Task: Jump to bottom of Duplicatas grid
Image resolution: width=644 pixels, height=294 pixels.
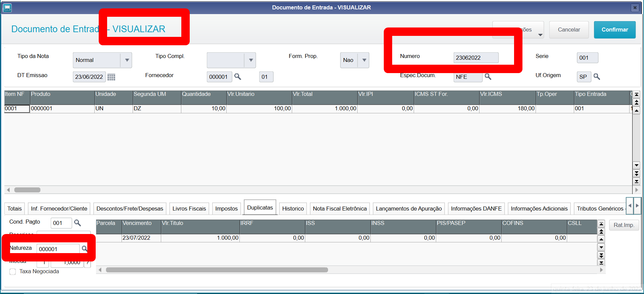Action: click(601, 262)
